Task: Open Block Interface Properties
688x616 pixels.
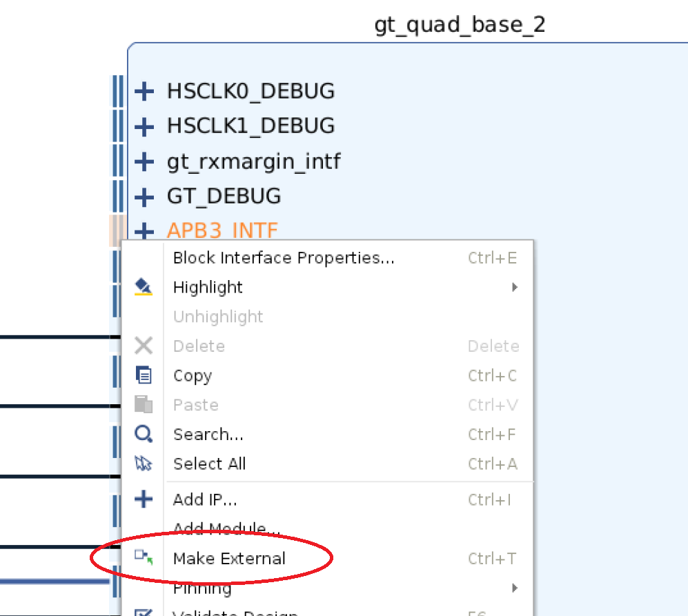Action: (283, 258)
